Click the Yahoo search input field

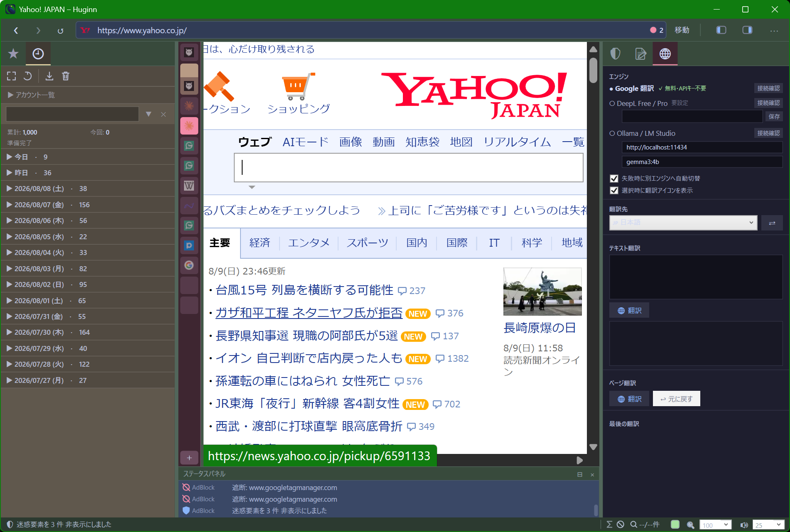[x=408, y=168]
